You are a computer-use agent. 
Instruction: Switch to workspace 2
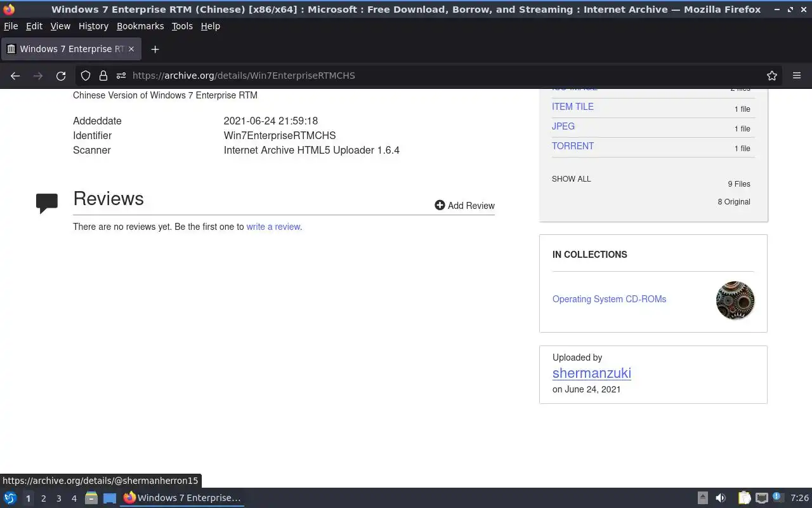click(x=43, y=498)
